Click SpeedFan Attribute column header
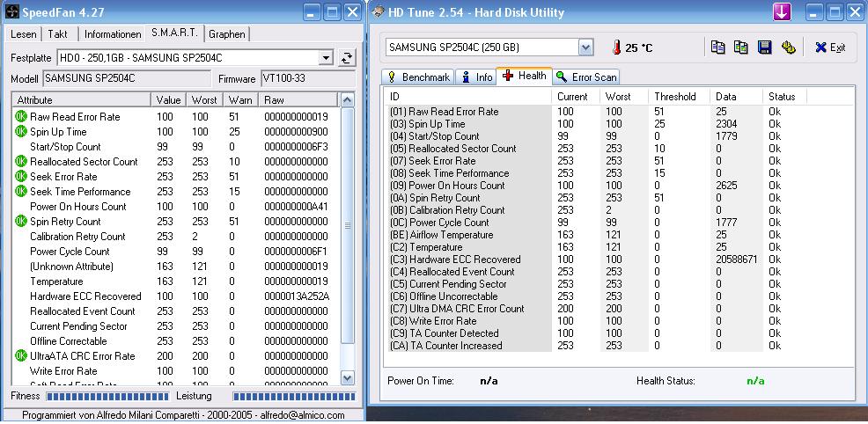This screenshot has height=424, width=868. click(81, 100)
